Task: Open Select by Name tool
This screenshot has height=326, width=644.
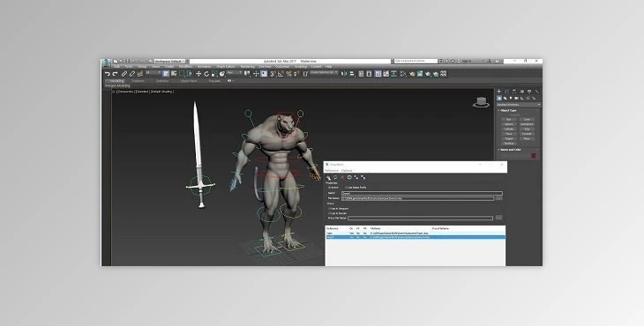Action: pos(174,74)
